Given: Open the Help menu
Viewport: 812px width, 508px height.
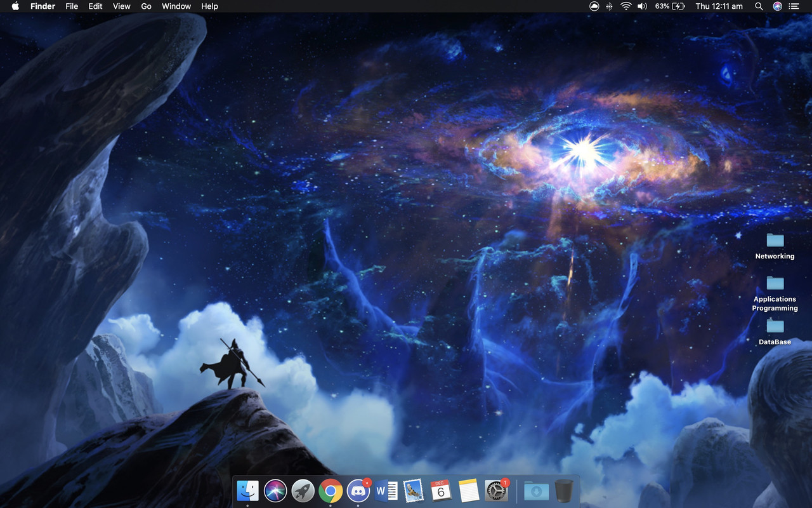Looking at the screenshot, I should pos(209,6).
